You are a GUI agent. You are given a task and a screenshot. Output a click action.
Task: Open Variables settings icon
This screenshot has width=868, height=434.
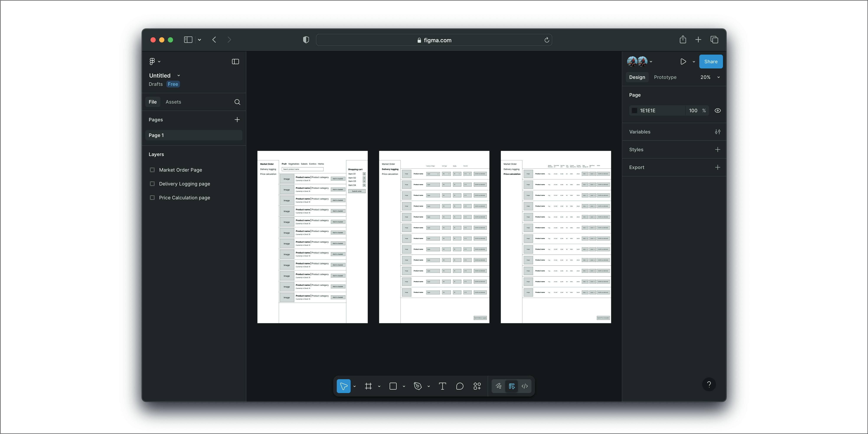pyautogui.click(x=717, y=132)
